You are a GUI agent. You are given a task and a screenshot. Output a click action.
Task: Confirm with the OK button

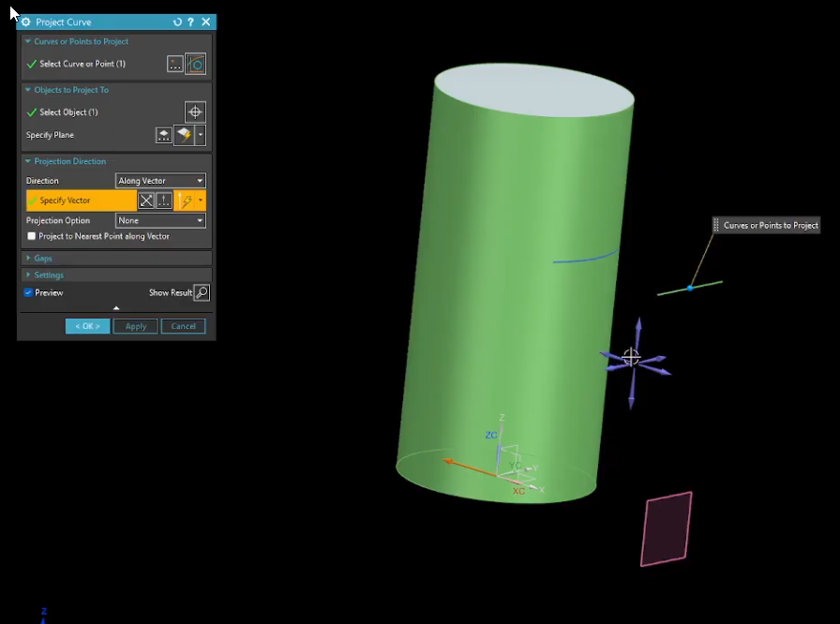coord(87,326)
